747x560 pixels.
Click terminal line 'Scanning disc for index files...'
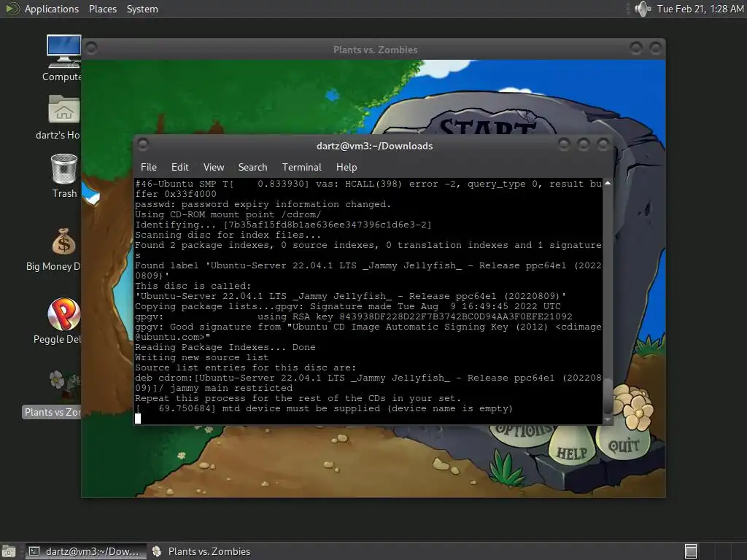coord(228,235)
